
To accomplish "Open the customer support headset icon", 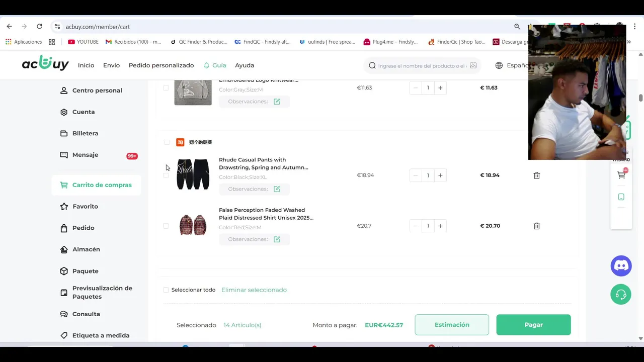I will (x=621, y=294).
